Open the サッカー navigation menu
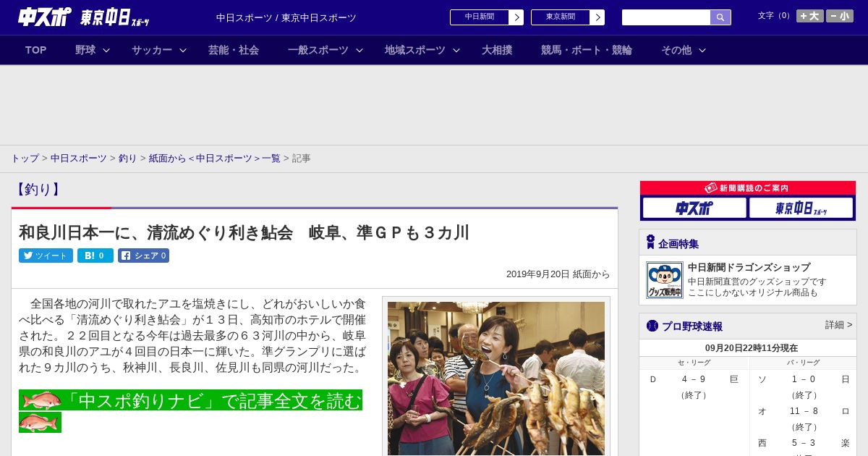The height and width of the screenshot is (456, 868). coord(152,50)
